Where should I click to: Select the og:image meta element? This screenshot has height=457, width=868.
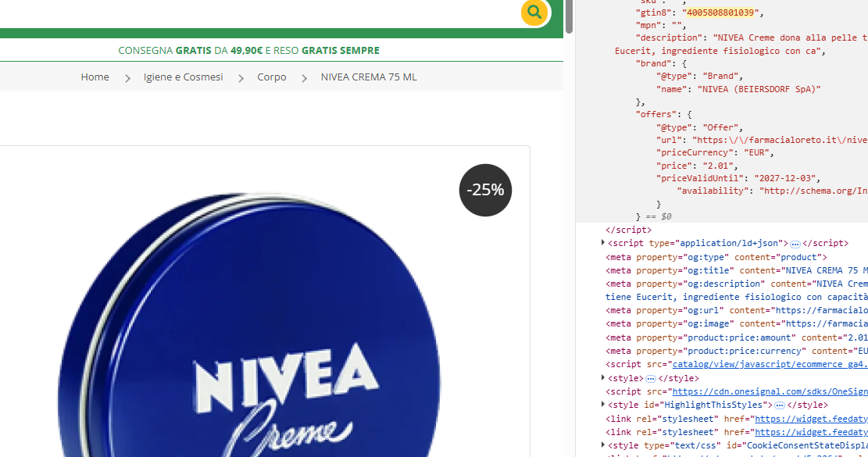(x=736, y=323)
